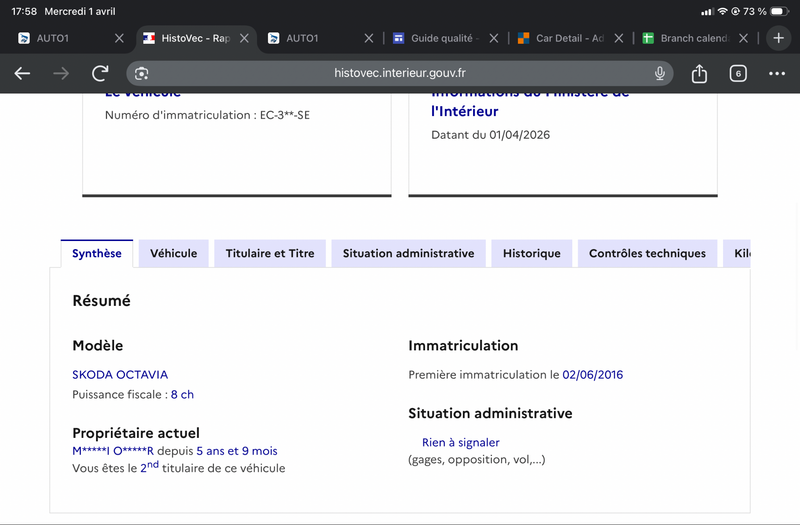Add a new tab with plus icon

point(779,38)
